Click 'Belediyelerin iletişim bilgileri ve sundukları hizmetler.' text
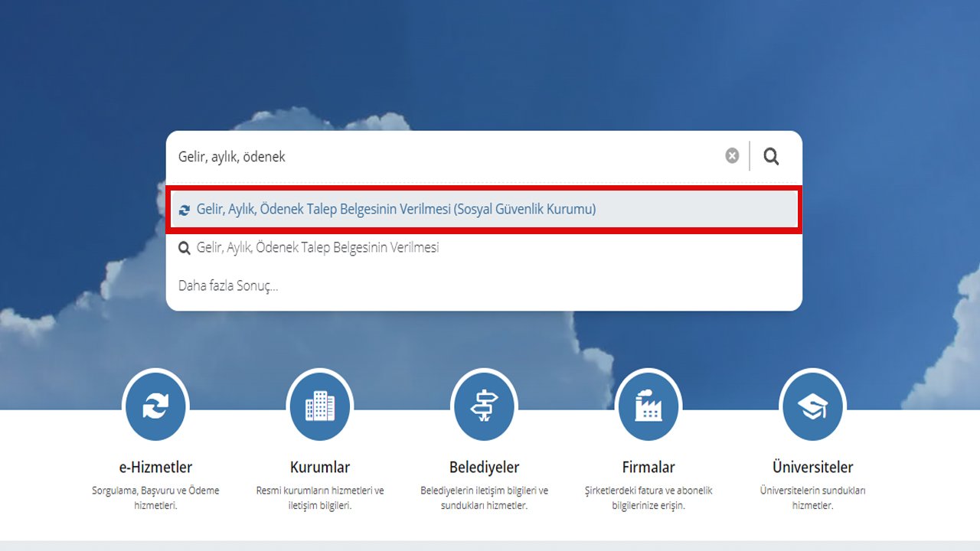 (x=484, y=498)
